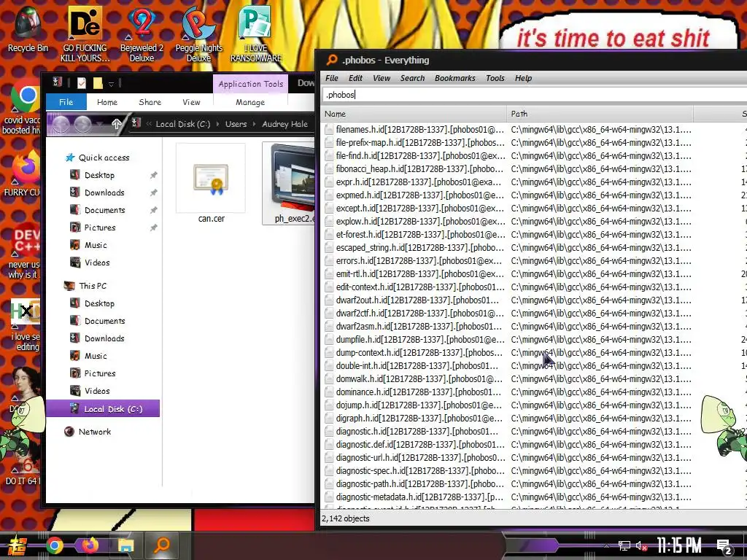Viewport: 747px width, 560px height.
Task: Switch to File Explorer on the taskbar
Action: point(125,545)
